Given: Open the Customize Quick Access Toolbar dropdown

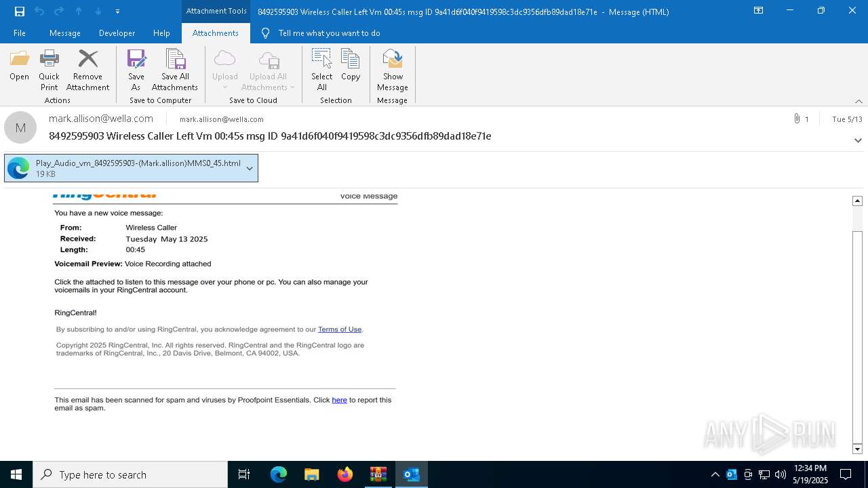Looking at the screenshot, I should pos(117,12).
